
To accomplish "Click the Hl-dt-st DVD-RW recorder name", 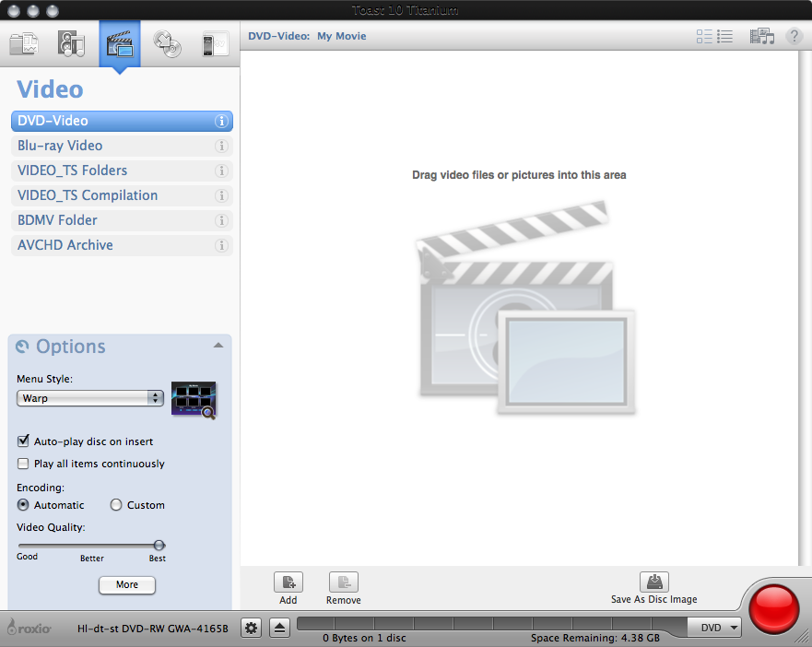I will (153, 629).
